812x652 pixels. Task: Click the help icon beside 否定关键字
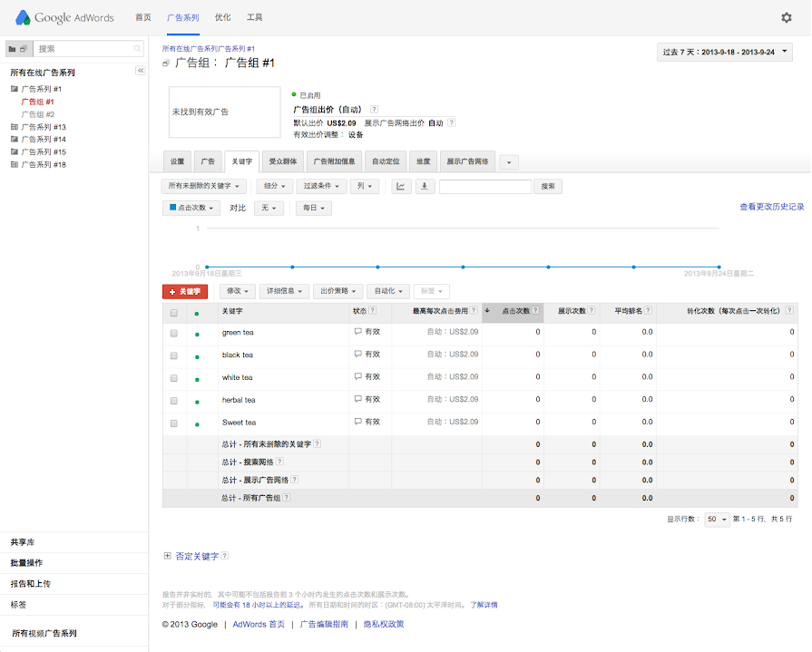(224, 556)
